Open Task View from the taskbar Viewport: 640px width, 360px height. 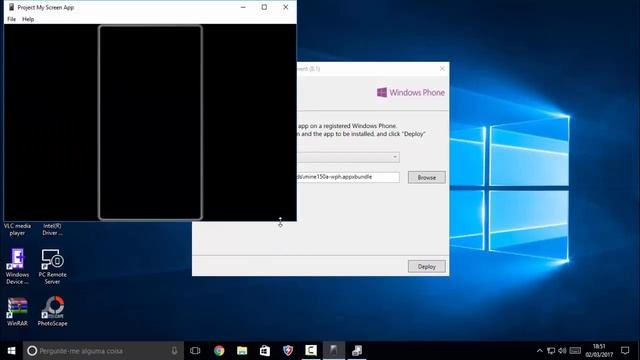[195, 351]
